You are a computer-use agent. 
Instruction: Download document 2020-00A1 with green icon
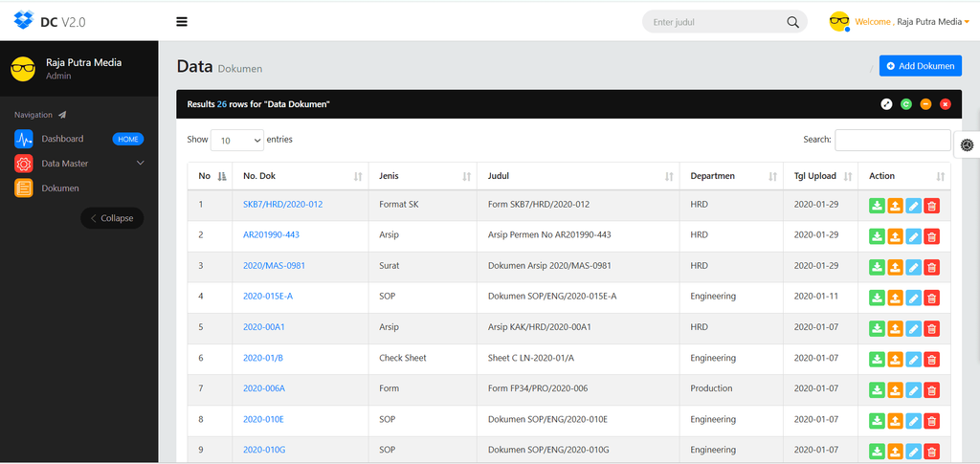point(877,328)
